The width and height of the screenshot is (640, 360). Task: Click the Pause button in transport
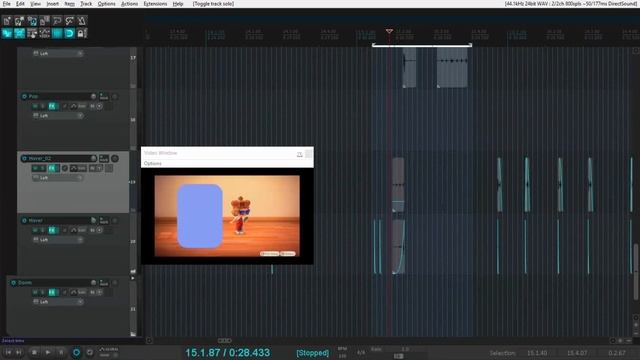61,352
